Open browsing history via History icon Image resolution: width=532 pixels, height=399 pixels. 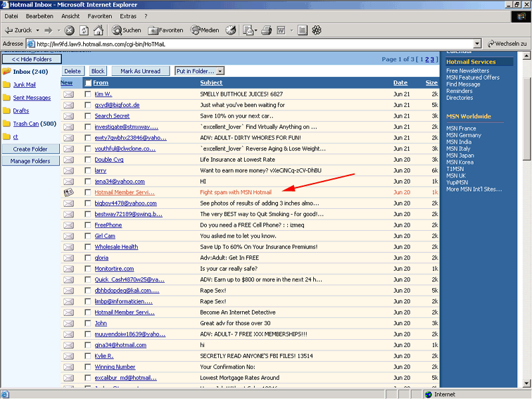(x=231, y=30)
